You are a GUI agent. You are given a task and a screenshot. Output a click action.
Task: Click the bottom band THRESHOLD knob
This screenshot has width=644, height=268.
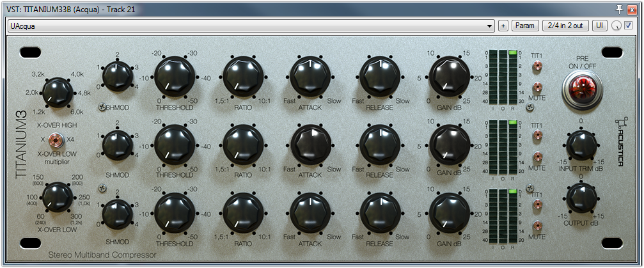click(175, 214)
